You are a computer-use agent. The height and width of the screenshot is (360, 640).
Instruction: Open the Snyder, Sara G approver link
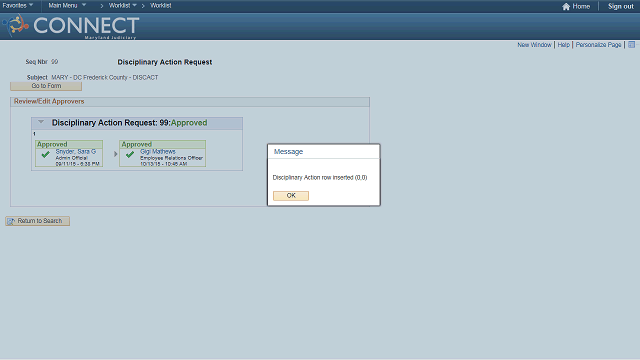76,151
